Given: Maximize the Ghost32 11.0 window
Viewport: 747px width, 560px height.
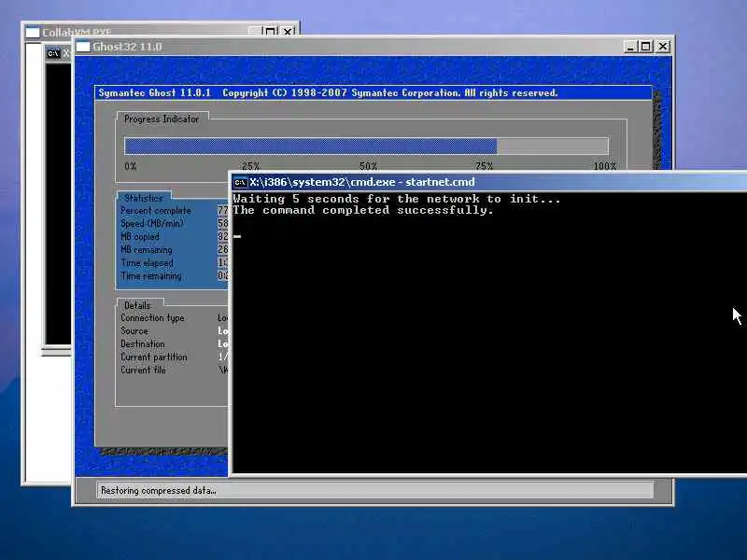Looking at the screenshot, I should click(x=646, y=47).
